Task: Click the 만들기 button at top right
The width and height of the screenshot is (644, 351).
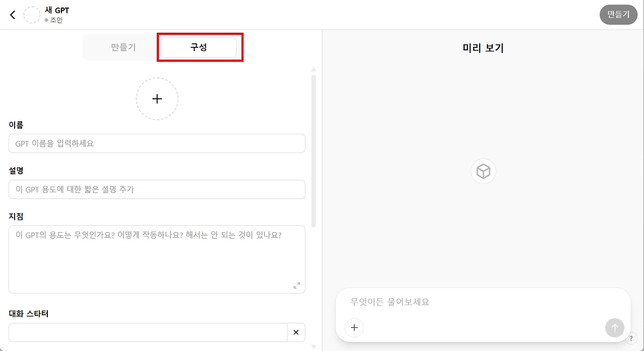Action: tap(618, 15)
